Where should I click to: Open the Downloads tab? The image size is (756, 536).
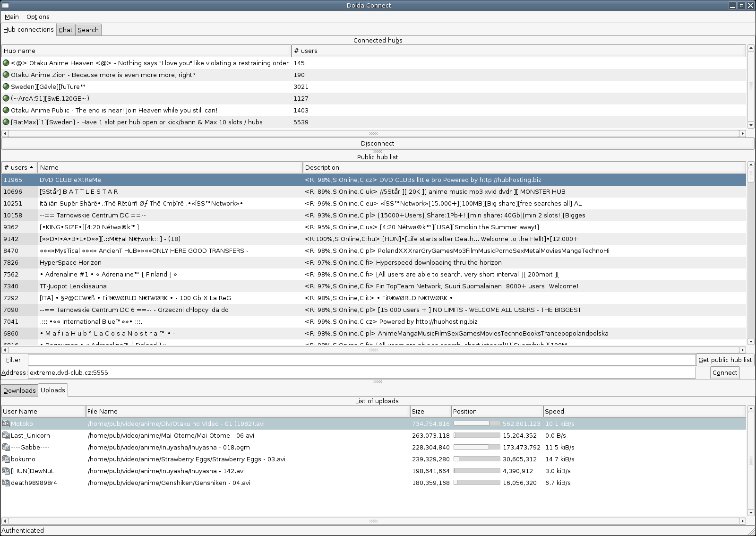19,390
